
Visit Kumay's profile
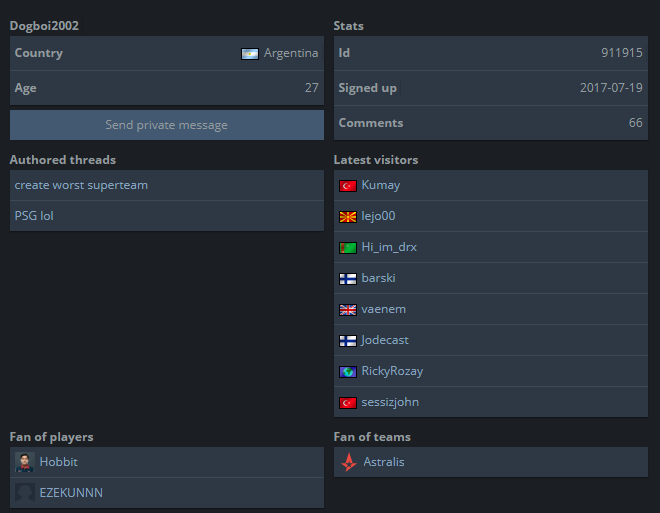click(x=381, y=185)
